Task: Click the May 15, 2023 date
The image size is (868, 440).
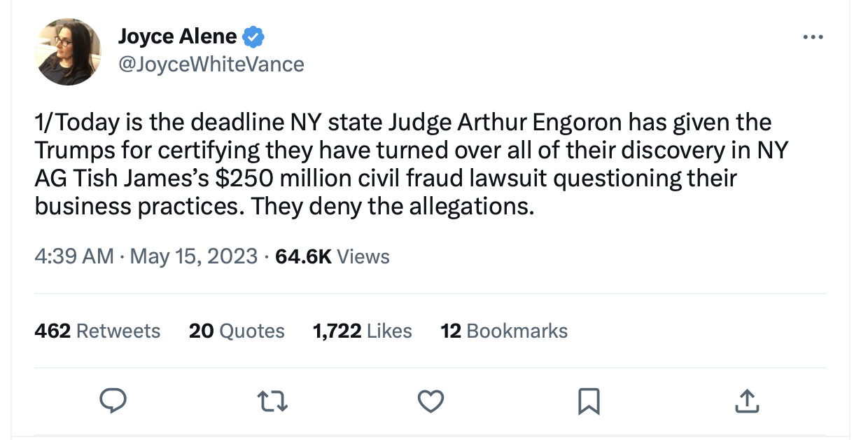Action: pos(194,256)
